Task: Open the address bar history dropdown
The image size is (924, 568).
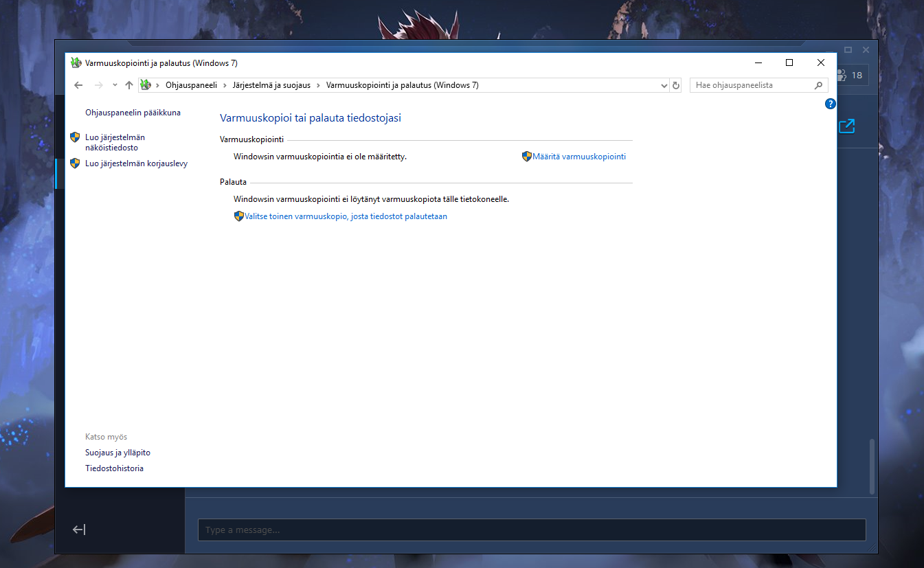Action: (x=664, y=85)
